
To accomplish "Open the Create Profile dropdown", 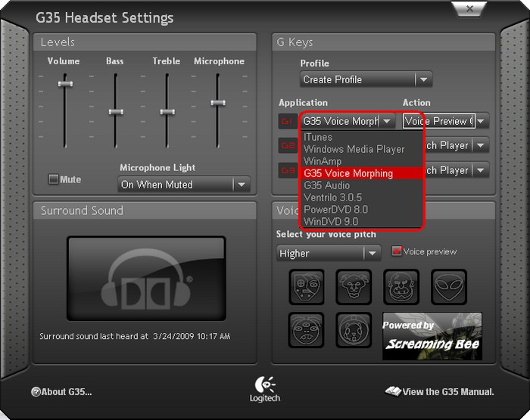I will (366, 79).
